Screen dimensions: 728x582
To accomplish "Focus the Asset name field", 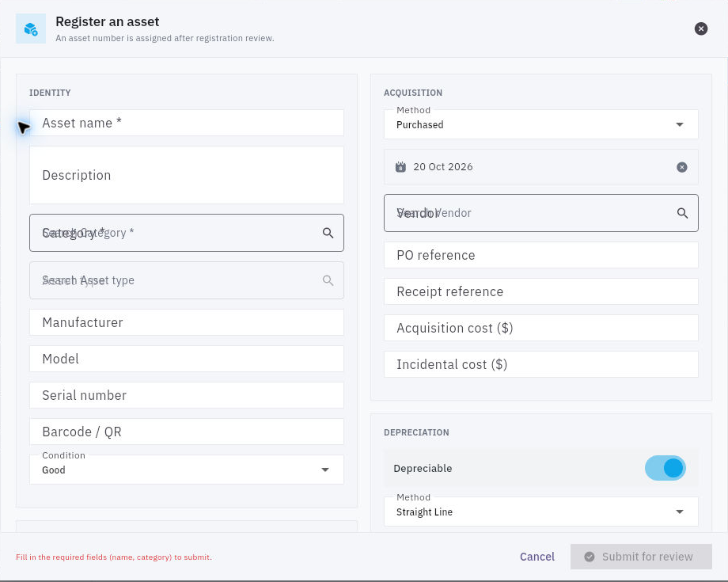I will click(x=187, y=123).
